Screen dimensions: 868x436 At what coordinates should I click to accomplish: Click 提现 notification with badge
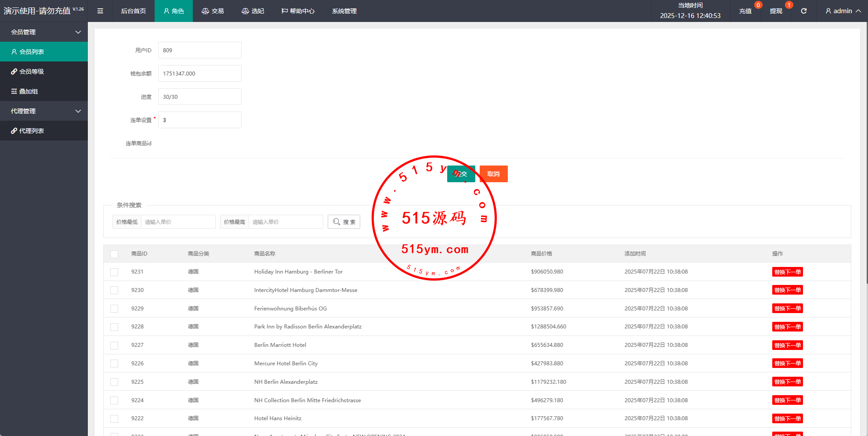[x=776, y=11]
